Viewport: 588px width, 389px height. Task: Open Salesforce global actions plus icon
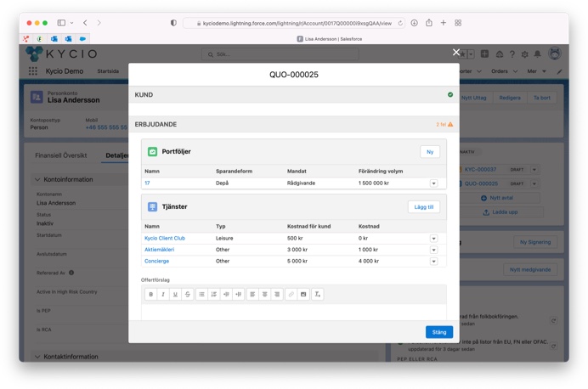click(484, 54)
